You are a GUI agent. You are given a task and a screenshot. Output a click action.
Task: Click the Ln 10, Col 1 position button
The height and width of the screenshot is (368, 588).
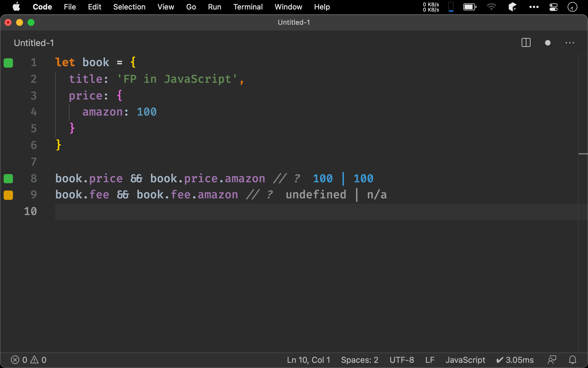[308, 360]
